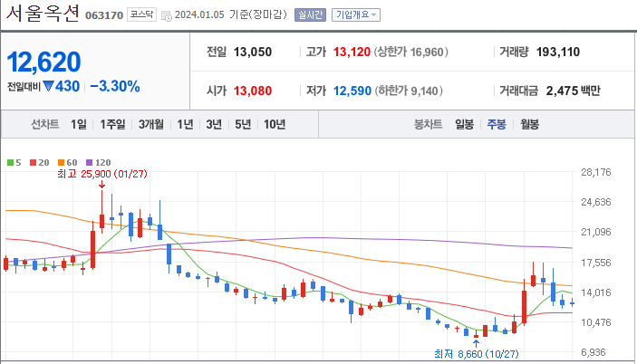This screenshot has height=364, width=637.
Task: Click the 하한가 9,140 text
Action: (409, 91)
